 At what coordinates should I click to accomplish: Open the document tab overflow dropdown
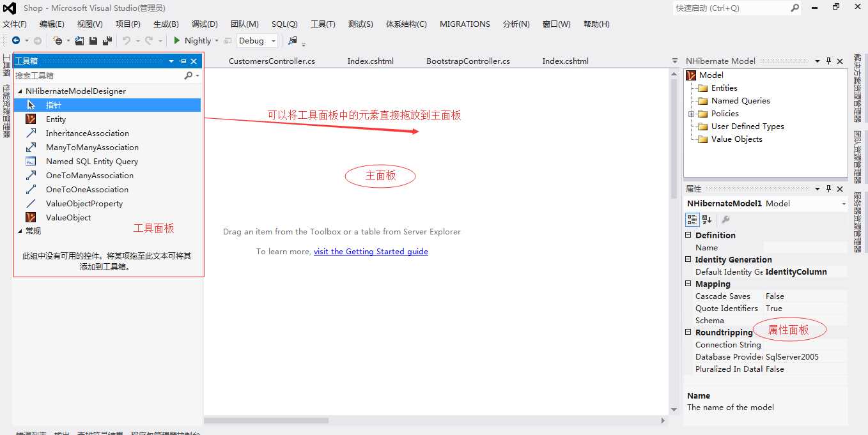pos(675,61)
